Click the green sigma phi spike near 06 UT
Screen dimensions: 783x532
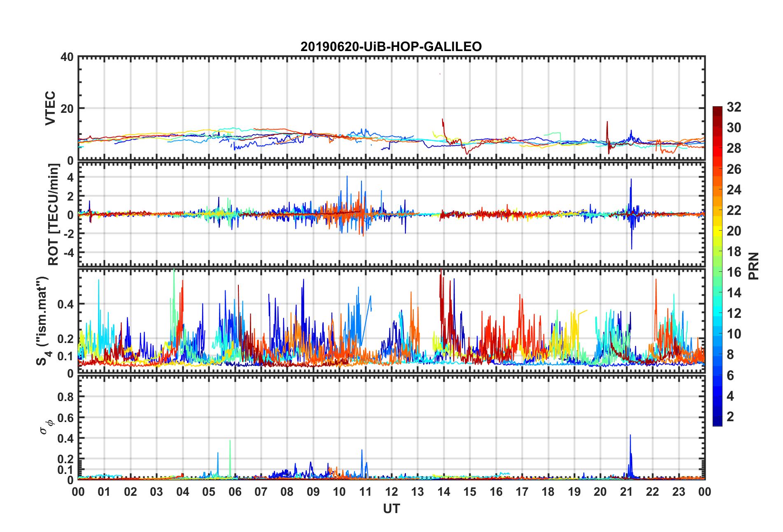click(230, 441)
